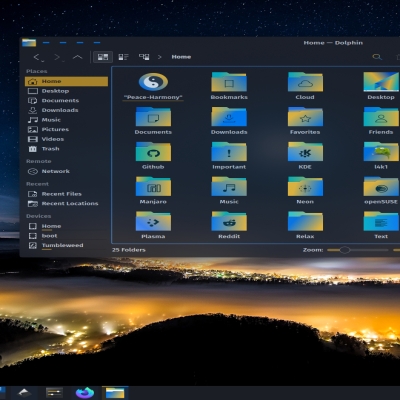
Task: Switch to Icons view mode
Action: point(103,57)
